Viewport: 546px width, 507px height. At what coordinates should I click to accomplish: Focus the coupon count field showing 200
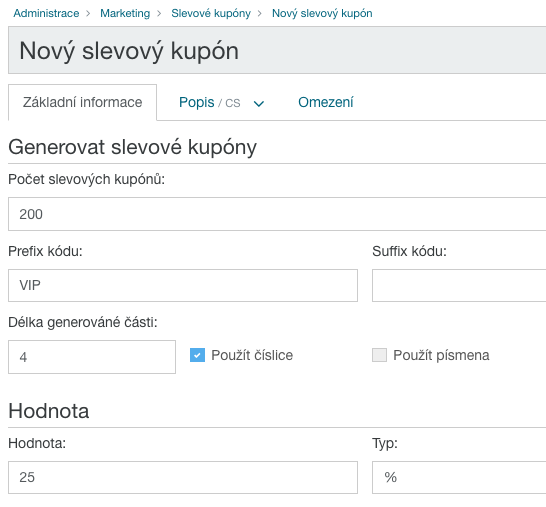277,214
